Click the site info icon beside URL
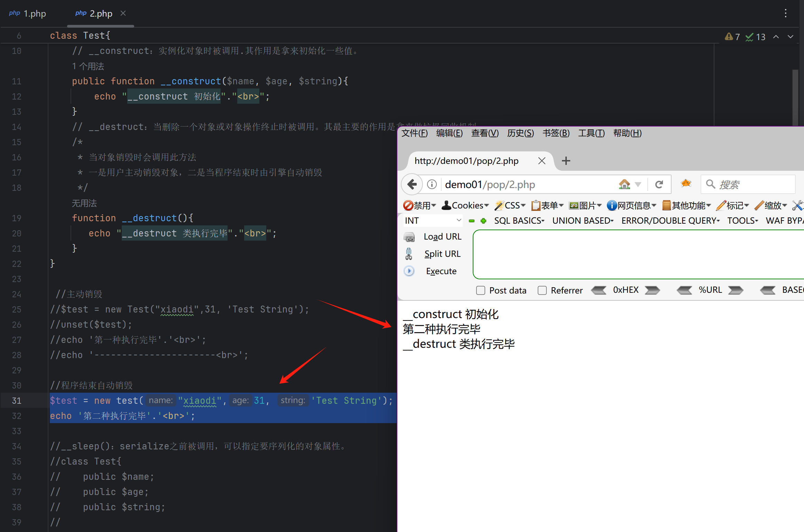Viewport: 804px width, 532px height. click(432, 184)
